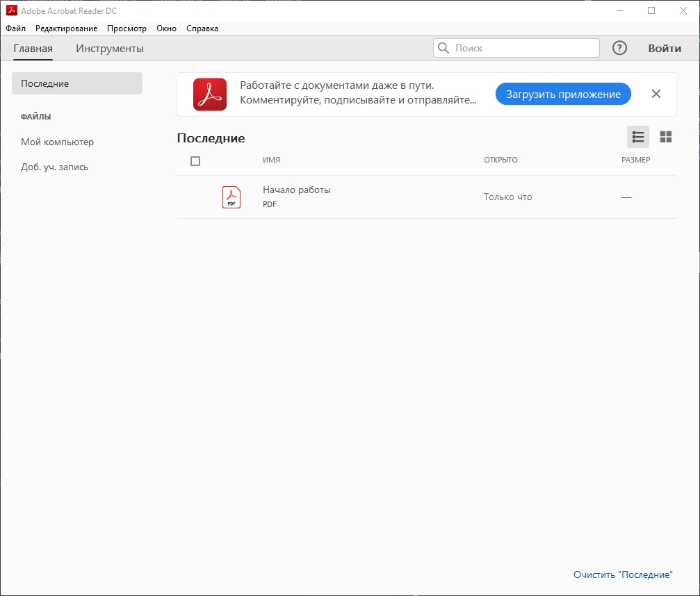The image size is (700, 596).
Task: Open the Редактирование menu
Action: click(x=67, y=28)
